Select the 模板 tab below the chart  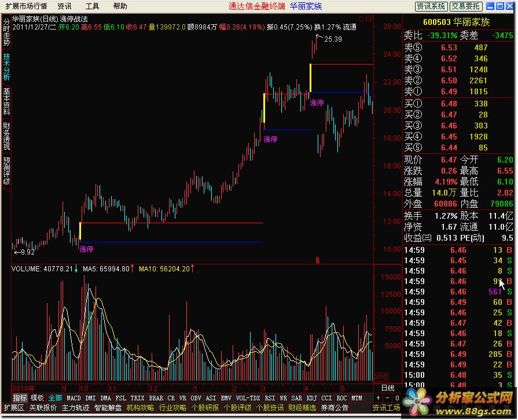point(37,398)
